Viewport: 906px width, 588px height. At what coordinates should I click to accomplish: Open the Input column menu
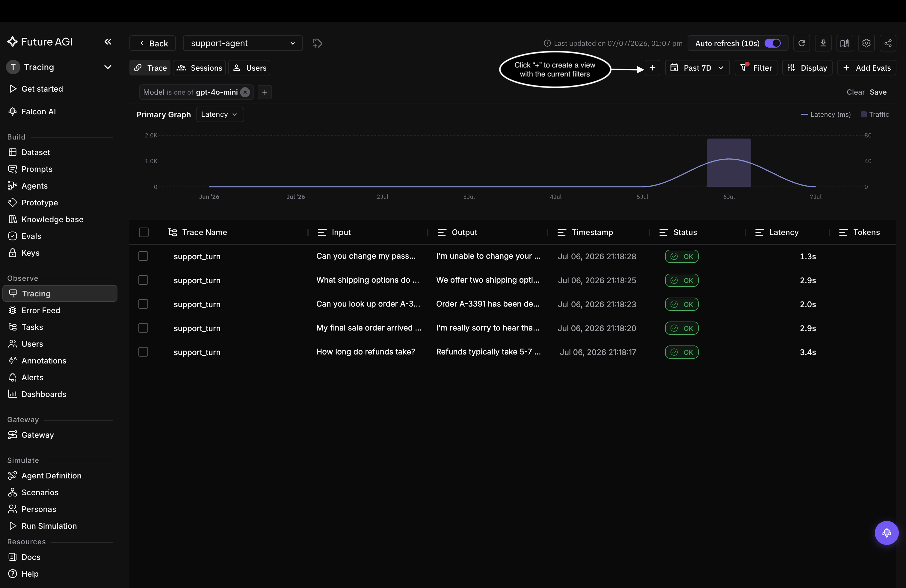pyautogui.click(x=322, y=232)
